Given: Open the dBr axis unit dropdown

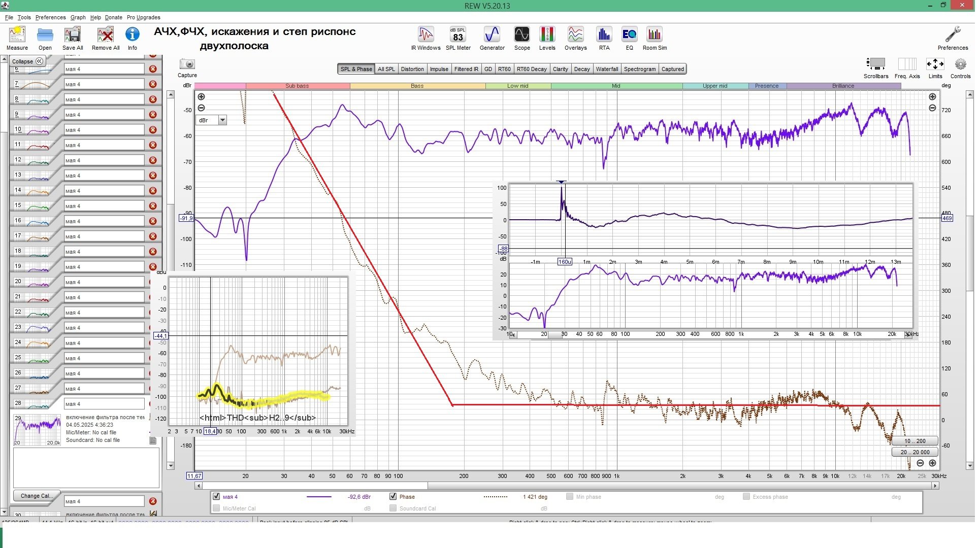Looking at the screenshot, I should pyautogui.click(x=223, y=121).
